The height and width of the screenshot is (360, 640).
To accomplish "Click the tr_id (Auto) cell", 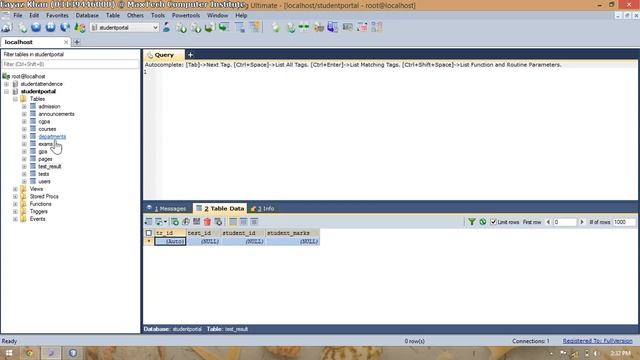I will point(170,241).
